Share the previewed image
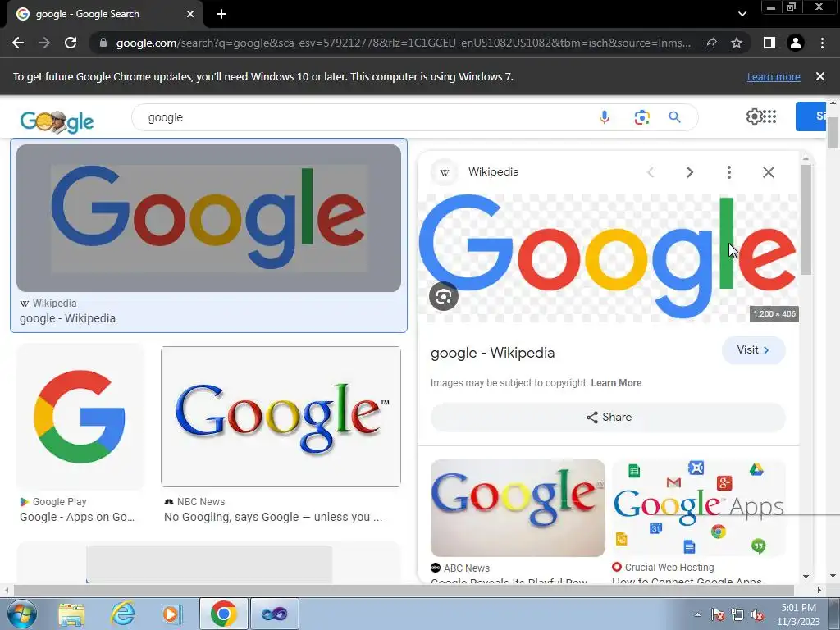 coord(608,418)
